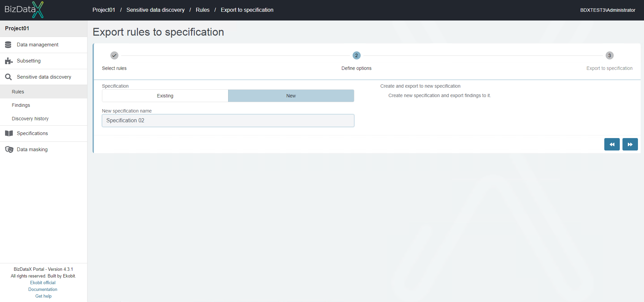Open the Rules submenu item
644x302 pixels.
[44, 92]
